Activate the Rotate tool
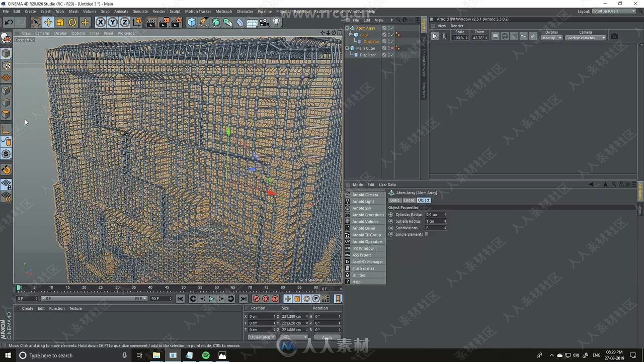The height and width of the screenshot is (362, 644). pyautogui.click(x=72, y=22)
